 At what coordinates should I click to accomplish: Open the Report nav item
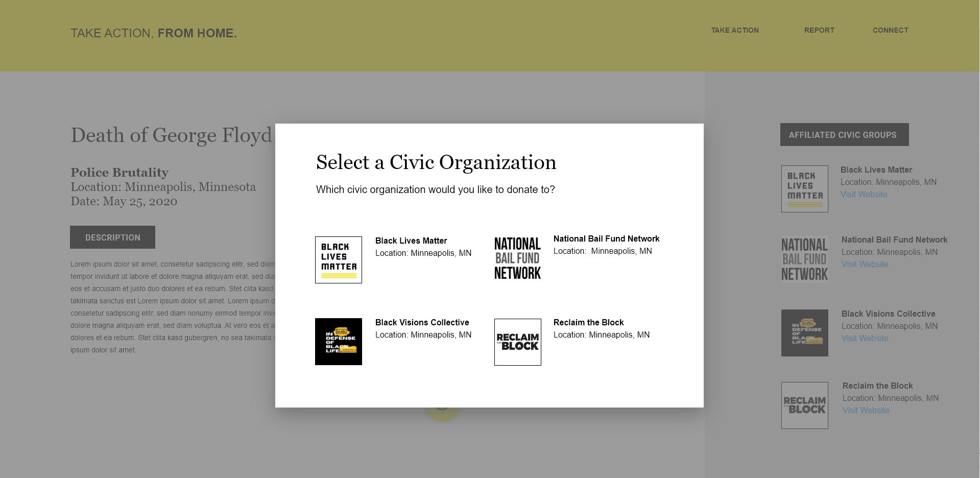[x=819, y=30]
